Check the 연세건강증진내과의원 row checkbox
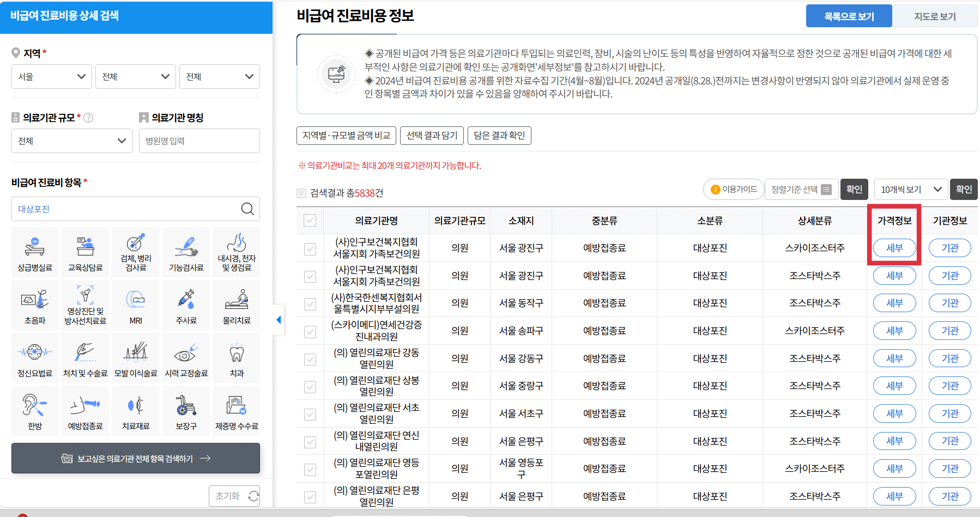This screenshot has height=517, width=980. 310,331
